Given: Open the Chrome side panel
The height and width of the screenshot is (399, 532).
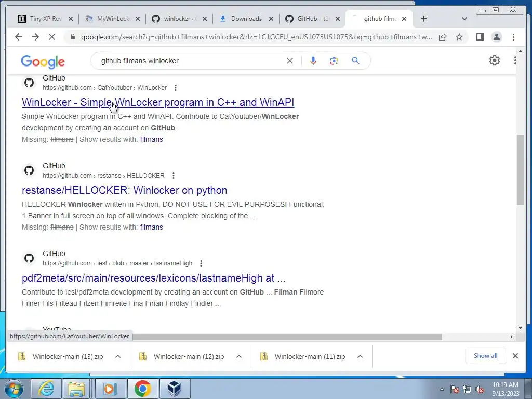Looking at the screenshot, I should click(x=480, y=37).
